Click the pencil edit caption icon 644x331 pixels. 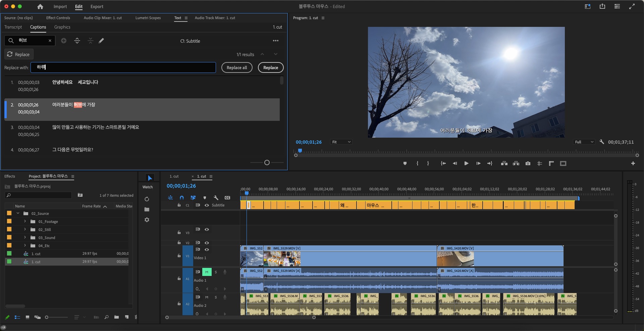point(101,41)
